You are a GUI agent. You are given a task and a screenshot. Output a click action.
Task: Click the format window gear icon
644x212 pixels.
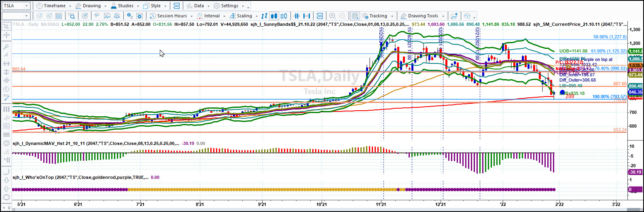(139, 16)
